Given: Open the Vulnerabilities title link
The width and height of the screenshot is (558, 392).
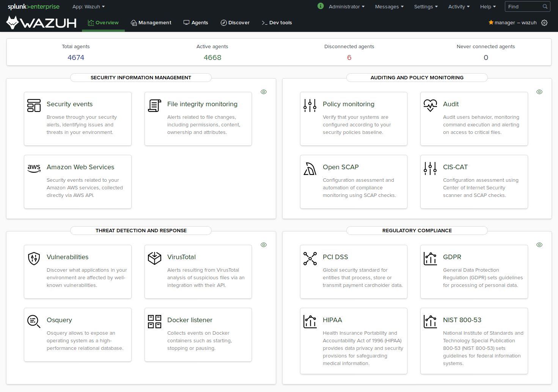Looking at the screenshot, I should pyautogui.click(x=68, y=257).
